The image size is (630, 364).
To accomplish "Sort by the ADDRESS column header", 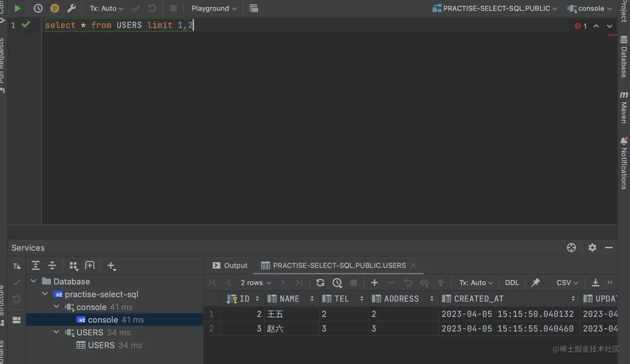I will 403,299.
